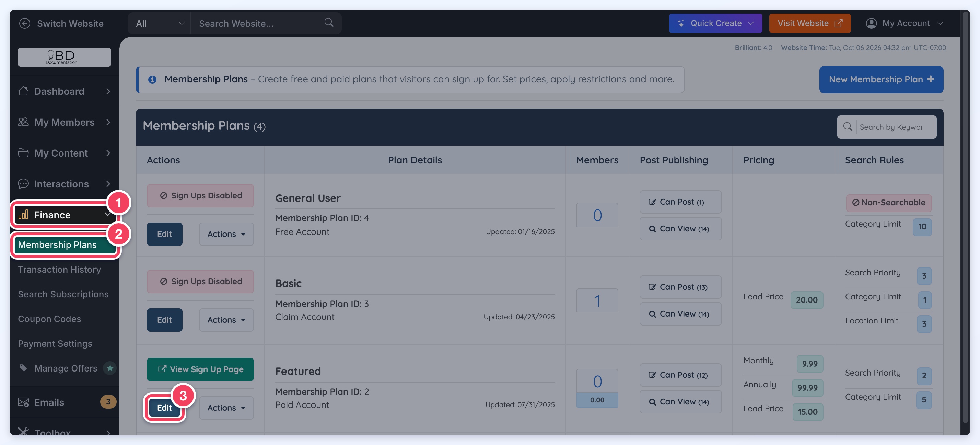The height and width of the screenshot is (445, 980).
Task: Open Transaction History in Finance menu
Action: click(59, 269)
